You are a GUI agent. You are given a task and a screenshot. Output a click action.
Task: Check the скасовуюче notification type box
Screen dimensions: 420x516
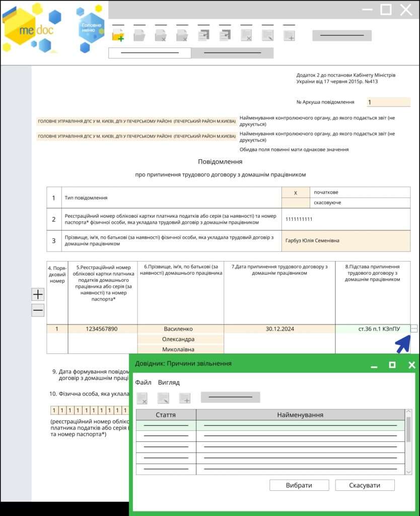click(296, 203)
